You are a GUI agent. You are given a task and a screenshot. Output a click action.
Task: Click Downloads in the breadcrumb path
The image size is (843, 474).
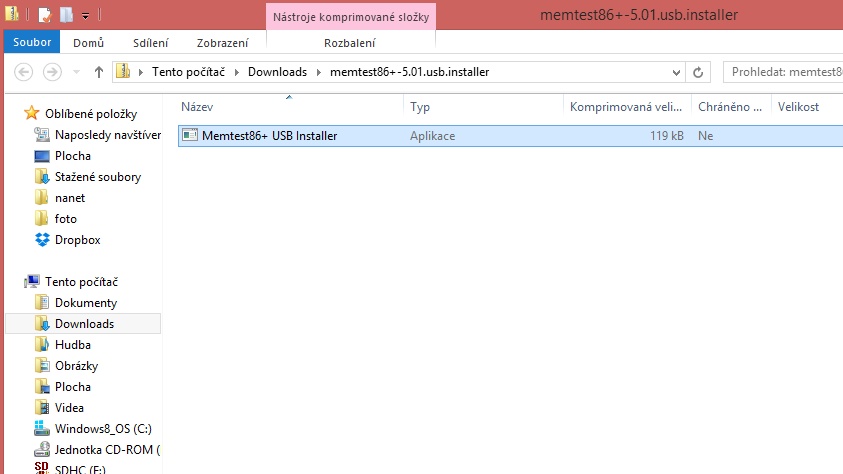pos(277,72)
